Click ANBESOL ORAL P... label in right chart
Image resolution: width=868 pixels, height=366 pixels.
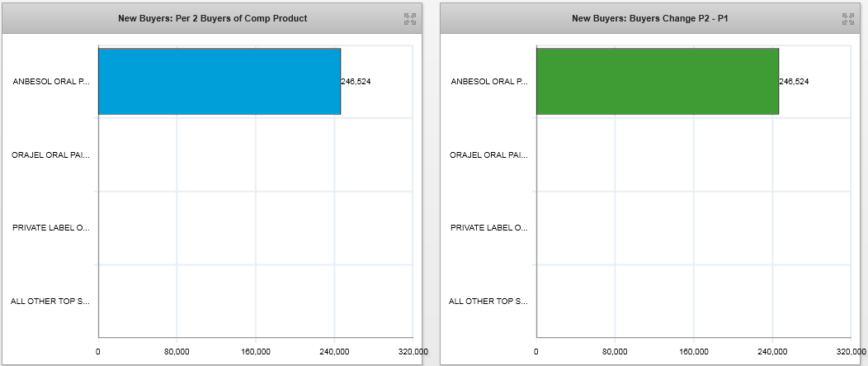[x=488, y=82]
